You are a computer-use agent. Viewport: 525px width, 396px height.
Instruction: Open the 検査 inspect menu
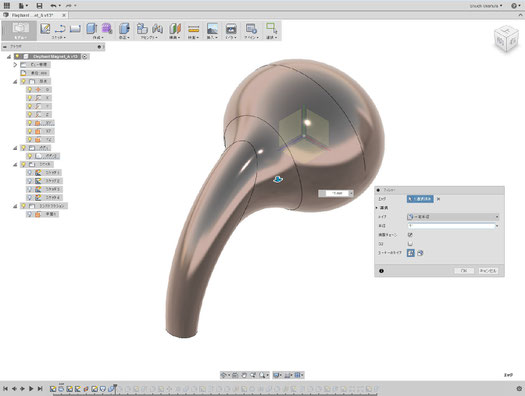pos(193,37)
